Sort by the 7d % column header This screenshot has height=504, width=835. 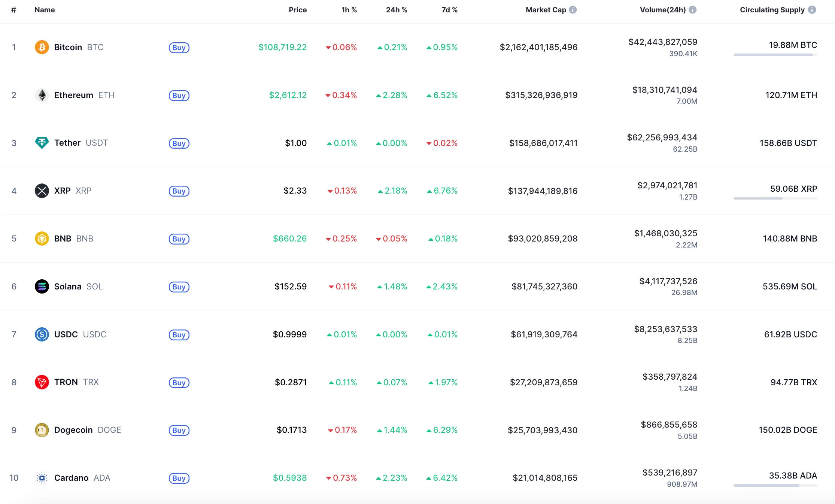pyautogui.click(x=449, y=10)
